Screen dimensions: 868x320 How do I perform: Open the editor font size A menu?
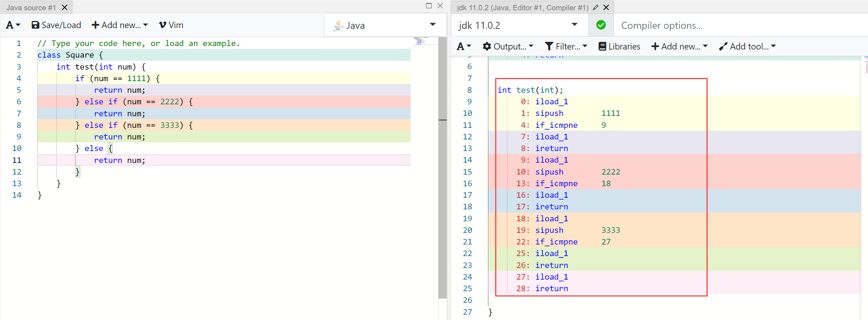[x=13, y=25]
